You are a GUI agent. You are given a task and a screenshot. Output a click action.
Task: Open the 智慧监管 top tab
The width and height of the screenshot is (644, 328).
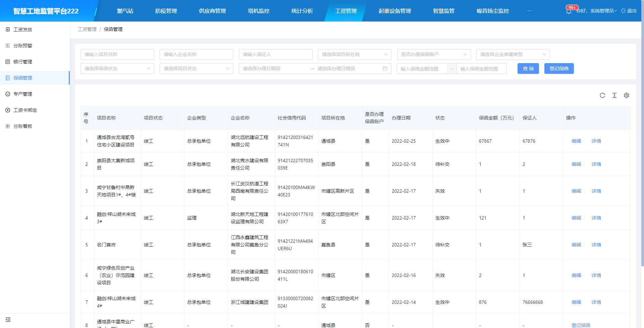click(444, 11)
